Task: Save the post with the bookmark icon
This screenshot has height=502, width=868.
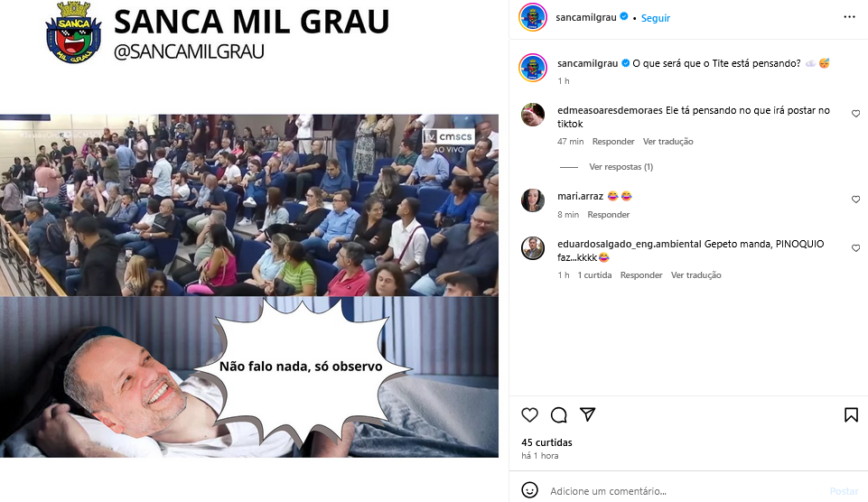Action: click(852, 414)
